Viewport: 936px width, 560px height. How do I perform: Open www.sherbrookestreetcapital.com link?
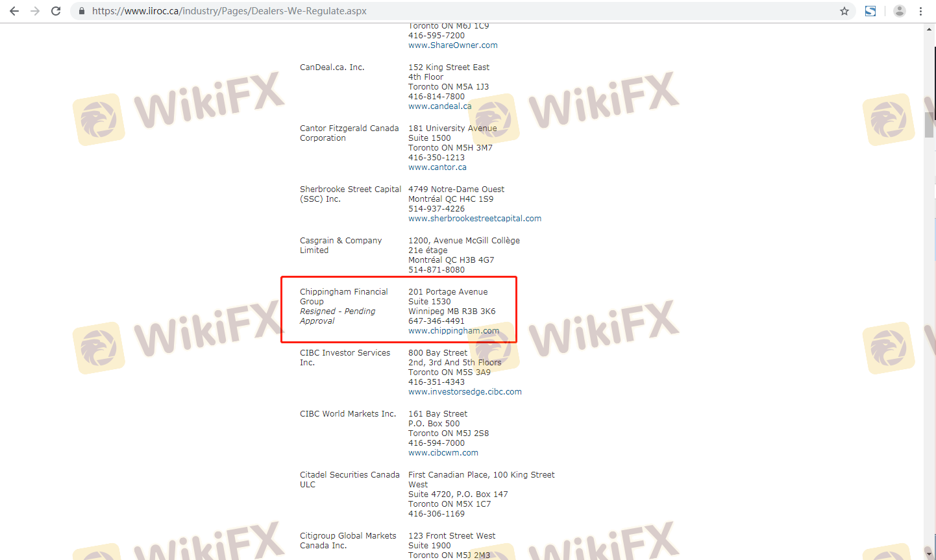pos(474,219)
